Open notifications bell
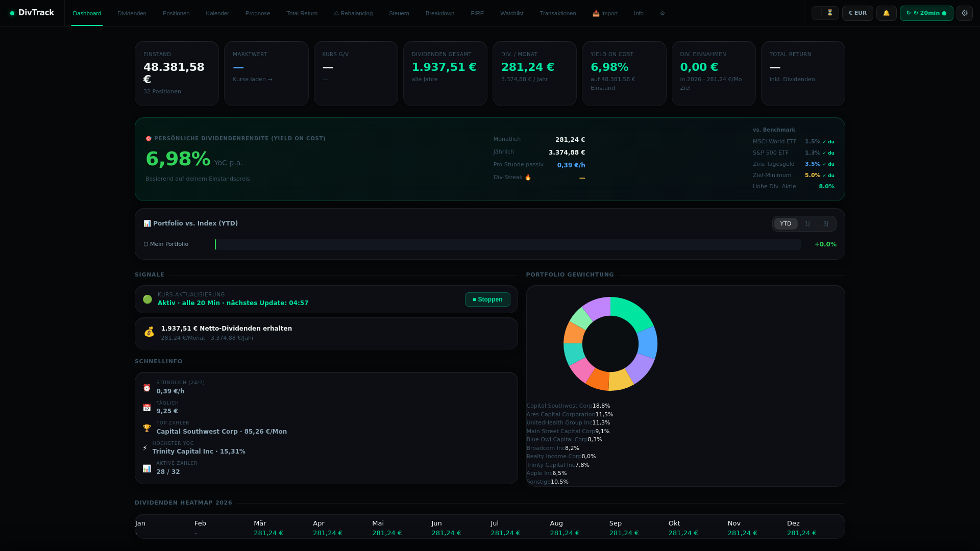Screen dimensions: 980x551 pyautogui.click(x=886, y=13)
